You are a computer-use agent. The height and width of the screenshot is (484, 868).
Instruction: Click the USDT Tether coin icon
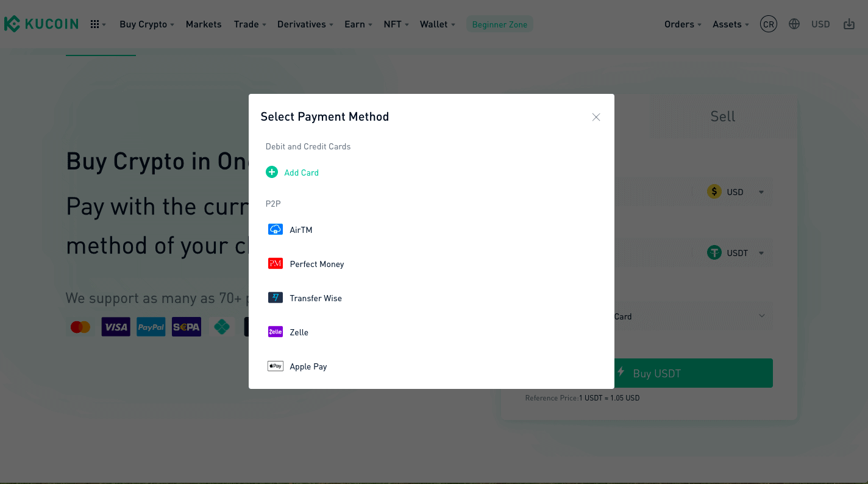tap(714, 253)
